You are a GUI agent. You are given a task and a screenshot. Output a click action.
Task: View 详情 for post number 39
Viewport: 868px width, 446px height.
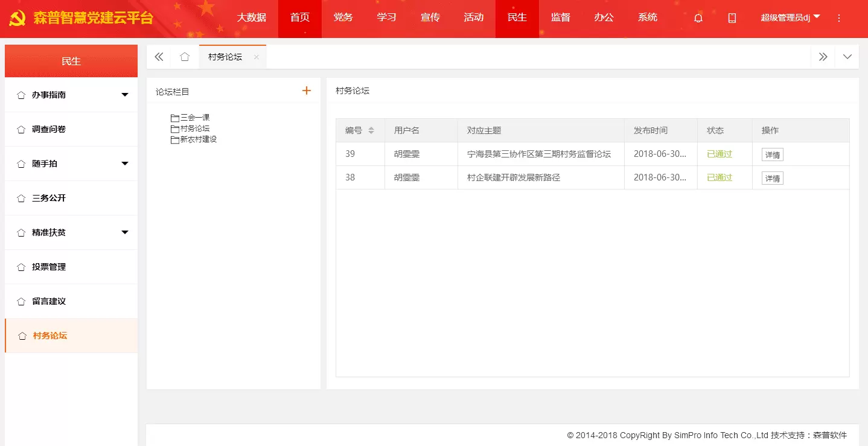tap(773, 155)
